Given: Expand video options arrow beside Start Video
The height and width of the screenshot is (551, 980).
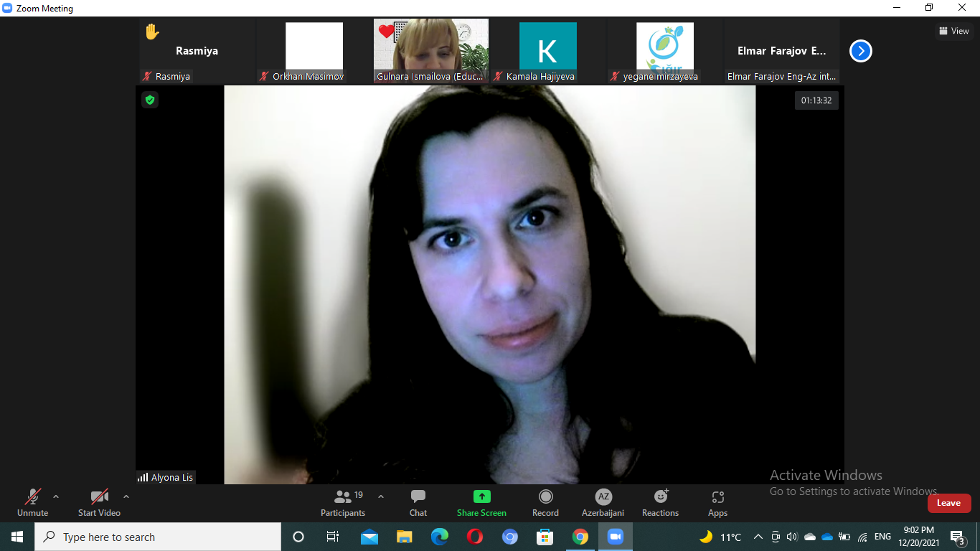Looking at the screenshot, I should pyautogui.click(x=126, y=496).
